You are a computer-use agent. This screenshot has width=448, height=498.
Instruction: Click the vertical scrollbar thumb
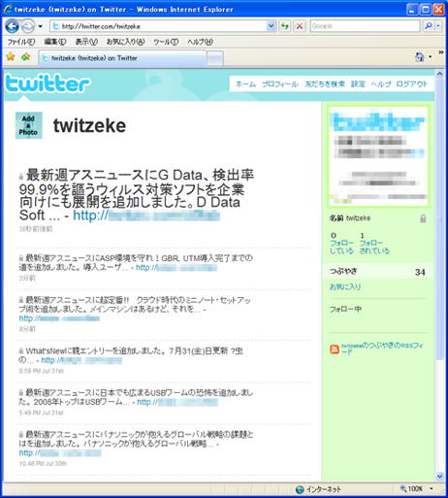click(440, 219)
